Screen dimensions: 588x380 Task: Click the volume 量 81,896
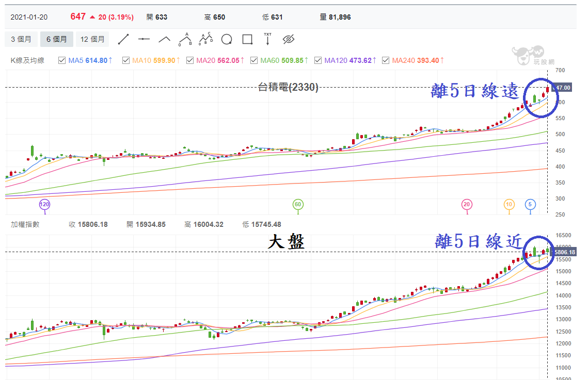coord(335,17)
